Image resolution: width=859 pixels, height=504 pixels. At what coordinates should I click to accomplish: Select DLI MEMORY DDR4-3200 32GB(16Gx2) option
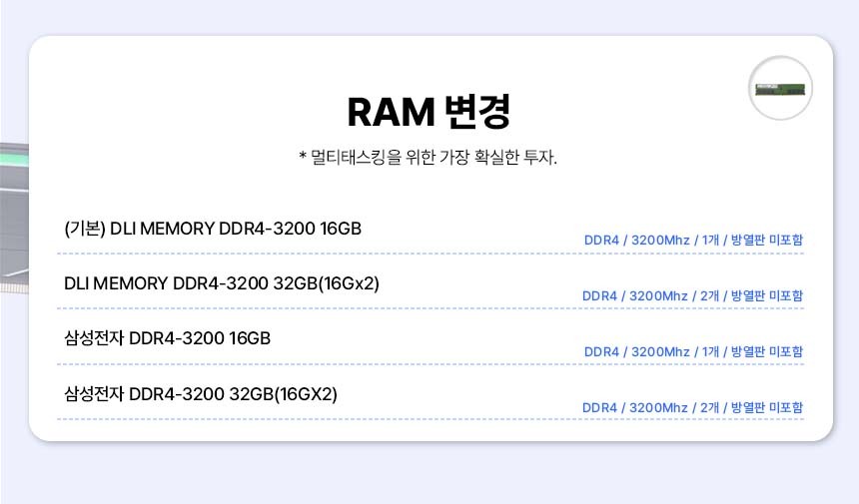(x=222, y=283)
